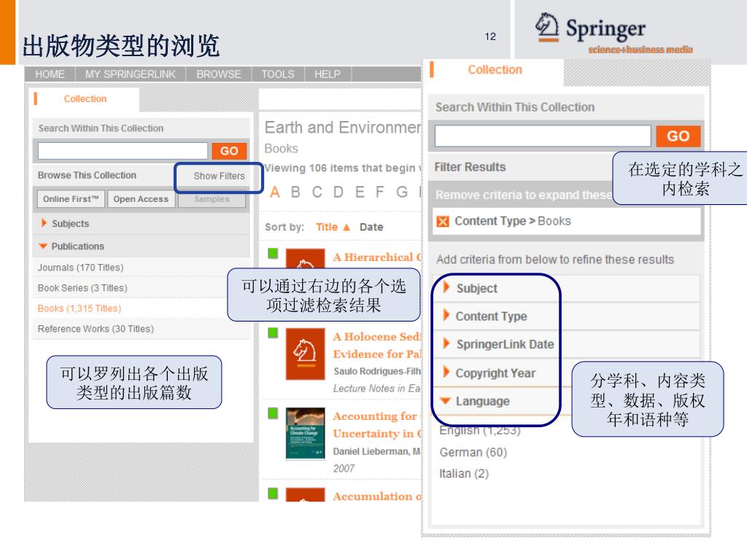The height and width of the screenshot is (560, 747).
Task: Click Show Filters link
Action: pyautogui.click(x=219, y=176)
